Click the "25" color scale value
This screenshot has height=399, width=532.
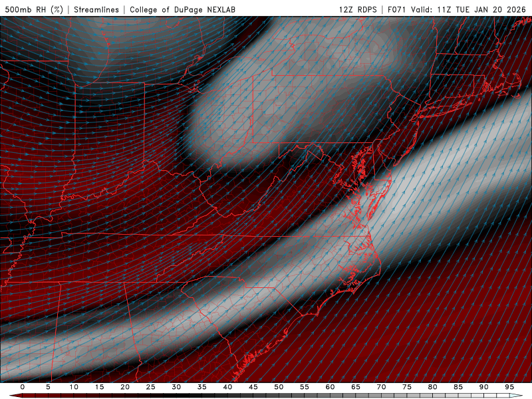(151, 387)
